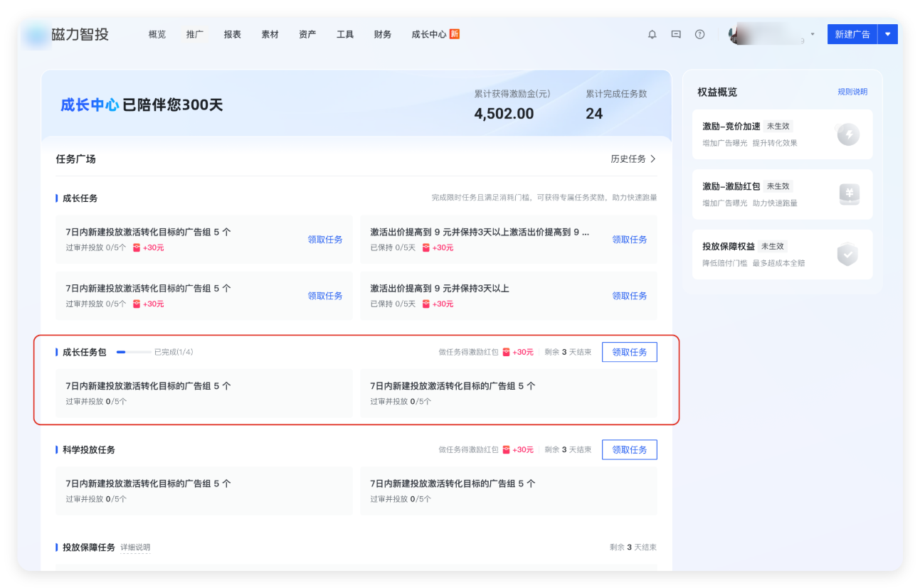Open the 新建广告 split-button dropdown arrow
The height and width of the screenshot is (588, 920).
(x=887, y=34)
